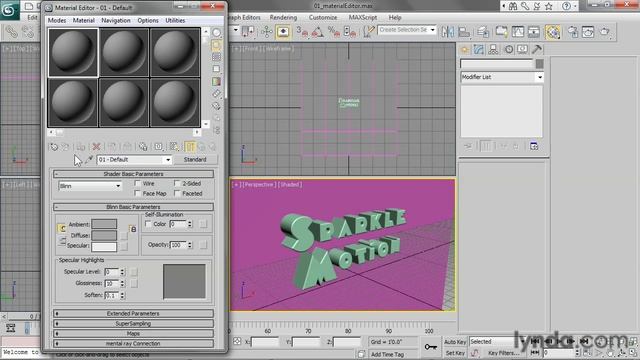Enable the Wire checkbox
Image resolution: width=640 pixels, height=360 pixels.
[138, 183]
